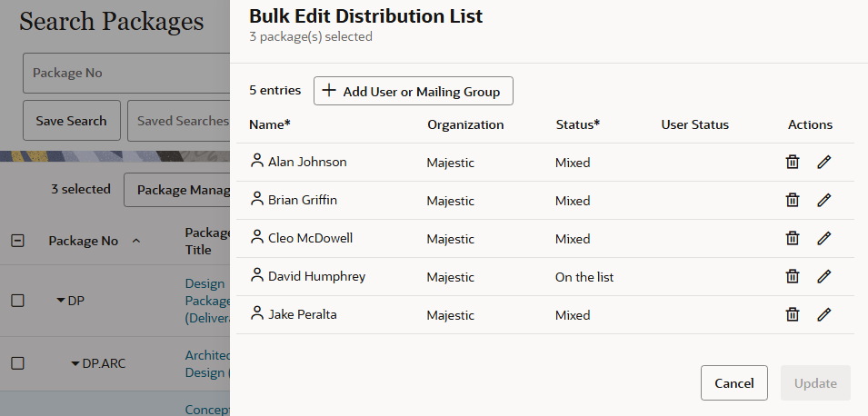Cancel the bulk edit dialog
Image resolution: width=868 pixels, height=416 pixels.
tap(733, 383)
